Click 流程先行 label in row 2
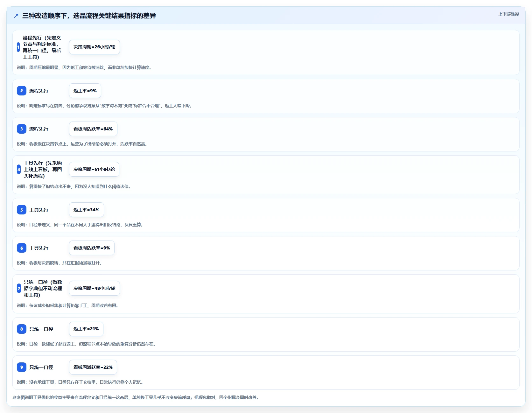Image resolution: width=532 pixels, height=413 pixels. [x=39, y=91]
